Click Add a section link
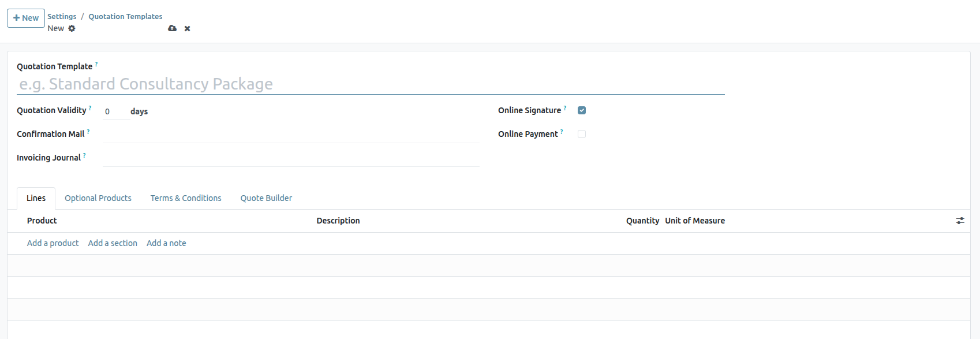Screen dimensions: 980x339 (x=113, y=243)
